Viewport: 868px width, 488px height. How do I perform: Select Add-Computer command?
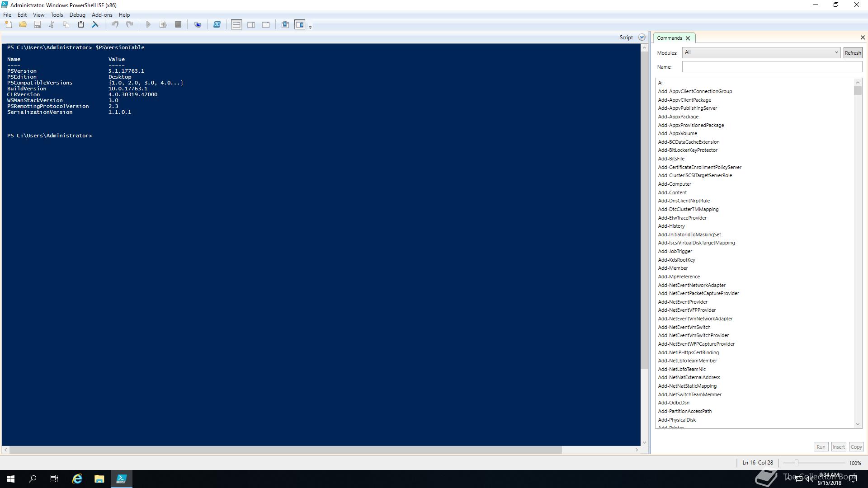click(674, 184)
